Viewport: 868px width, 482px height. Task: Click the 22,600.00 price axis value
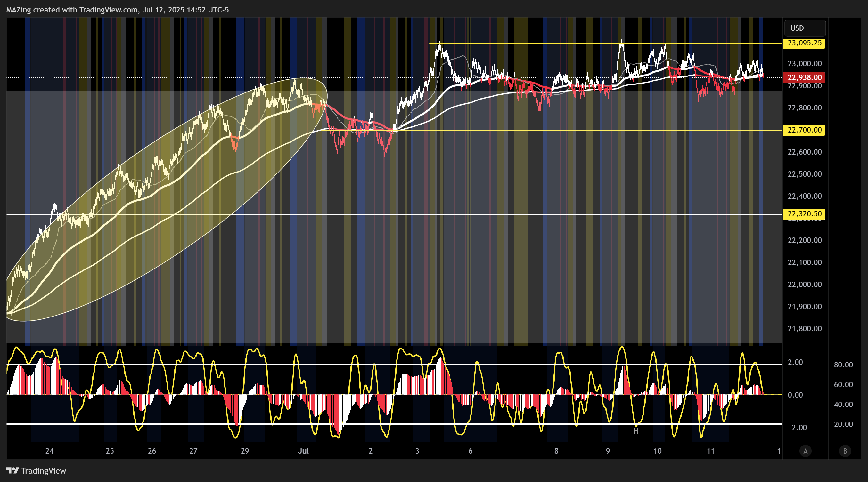tap(804, 152)
